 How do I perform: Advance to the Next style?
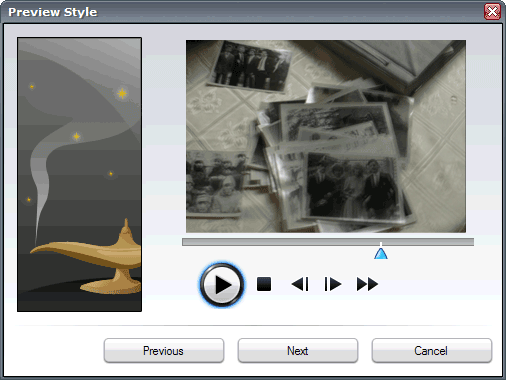click(x=298, y=351)
